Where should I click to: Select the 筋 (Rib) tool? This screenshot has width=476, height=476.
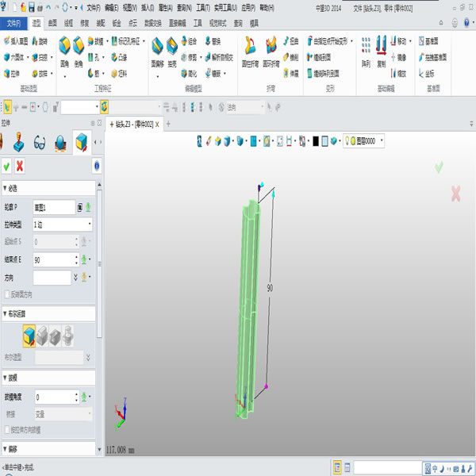click(x=94, y=74)
